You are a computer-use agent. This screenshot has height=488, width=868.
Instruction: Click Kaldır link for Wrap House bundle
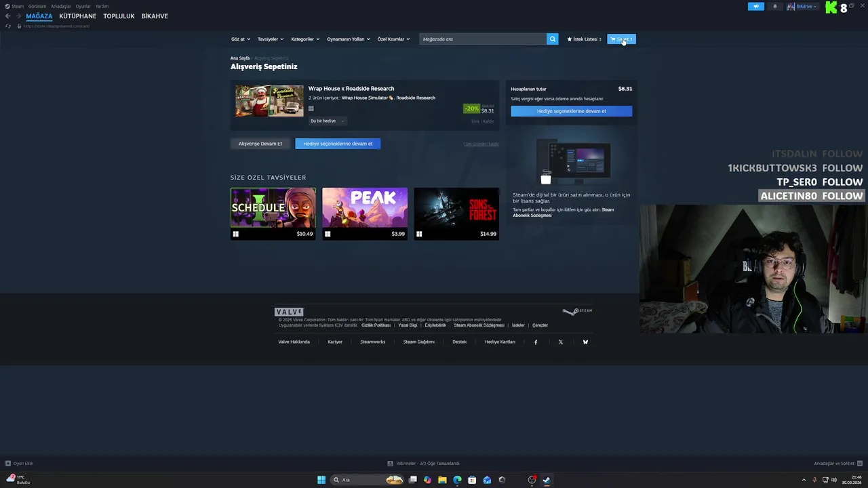(x=488, y=121)
